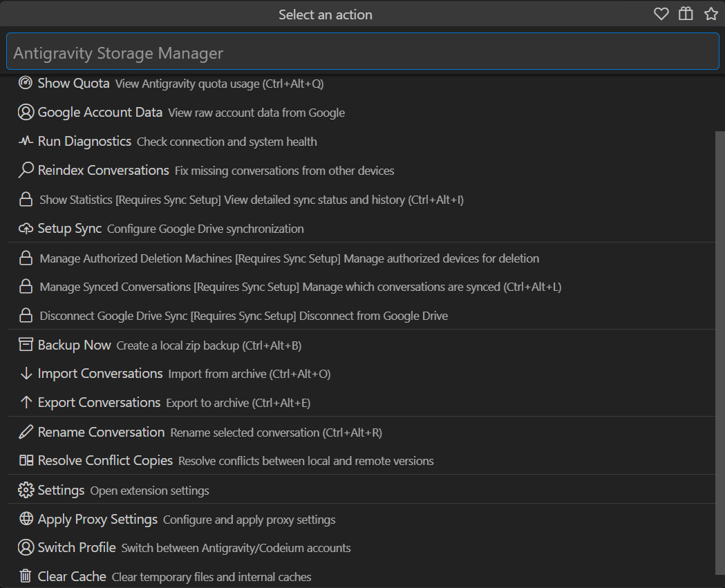
Task: Click the Setup Sync cloud icon
Action: click(26, 227)
